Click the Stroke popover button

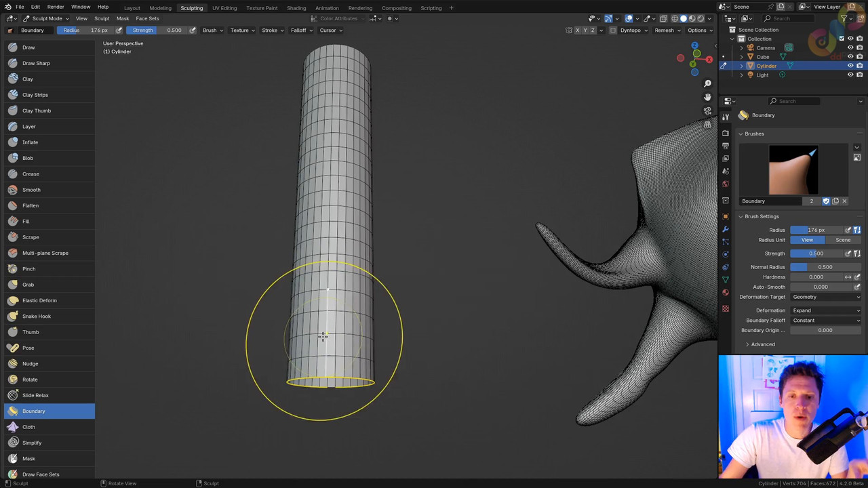(x=272, y=30)
